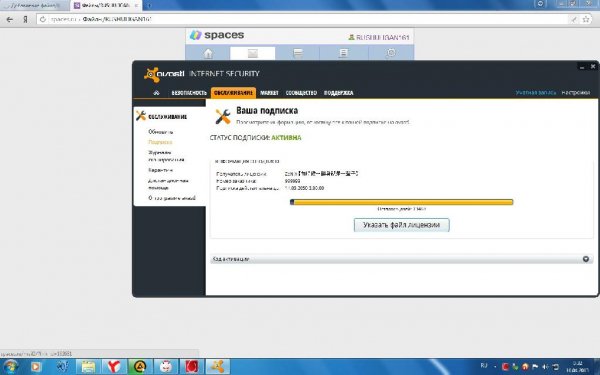Select Подписка in the maintenance sidebar
Image resolution: width=600 pixels, height=375 pixels.
click(x=160, y=142)
